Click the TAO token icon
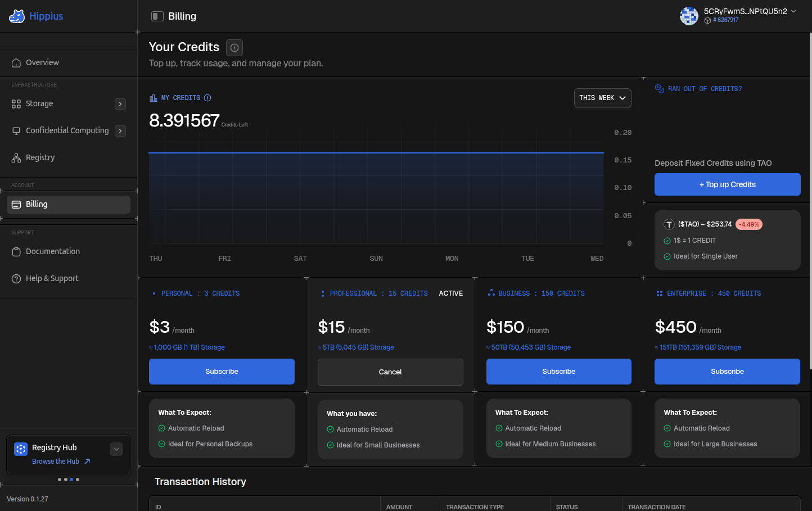This screenshot has width=812, height=511. 669,224
